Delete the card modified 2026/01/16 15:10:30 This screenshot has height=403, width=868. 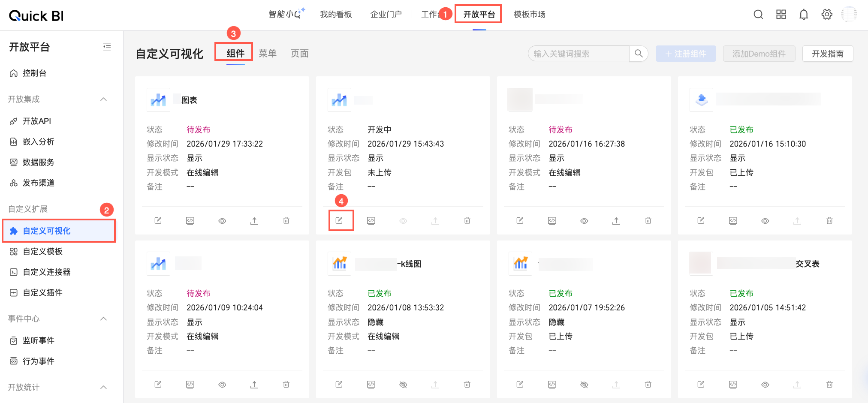click(x=829, y=220)
